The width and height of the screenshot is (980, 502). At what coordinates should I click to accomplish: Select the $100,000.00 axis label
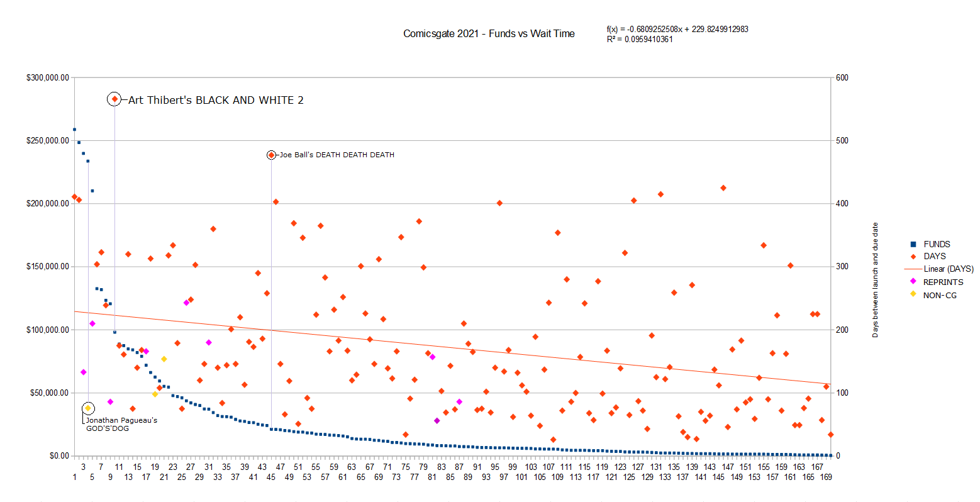coord(48,330)
